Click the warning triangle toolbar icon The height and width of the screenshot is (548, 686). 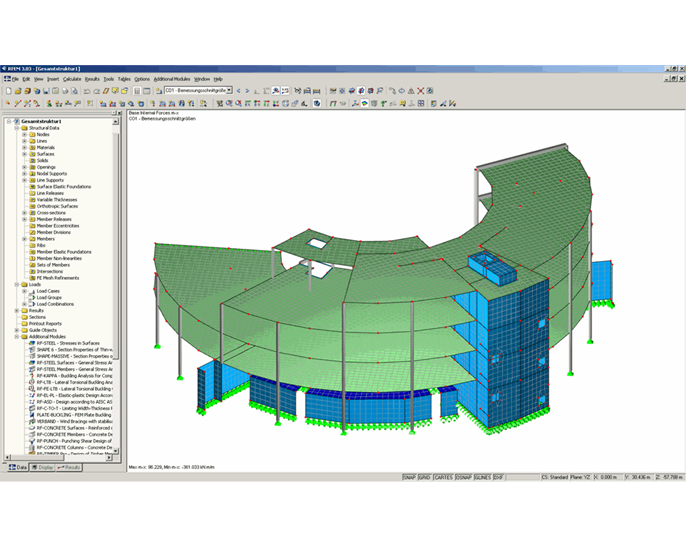(x=411, y=91)
